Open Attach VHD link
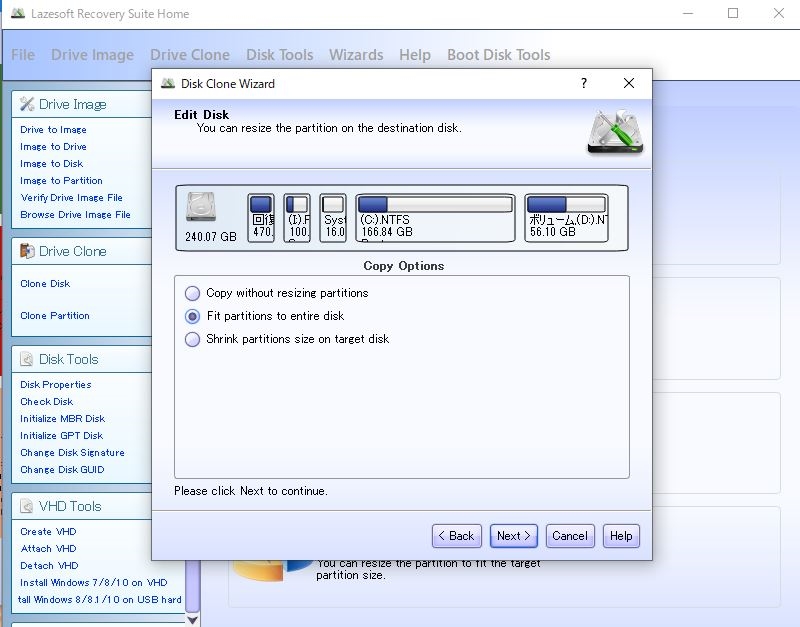800x627 pixels. click(48, 548)
